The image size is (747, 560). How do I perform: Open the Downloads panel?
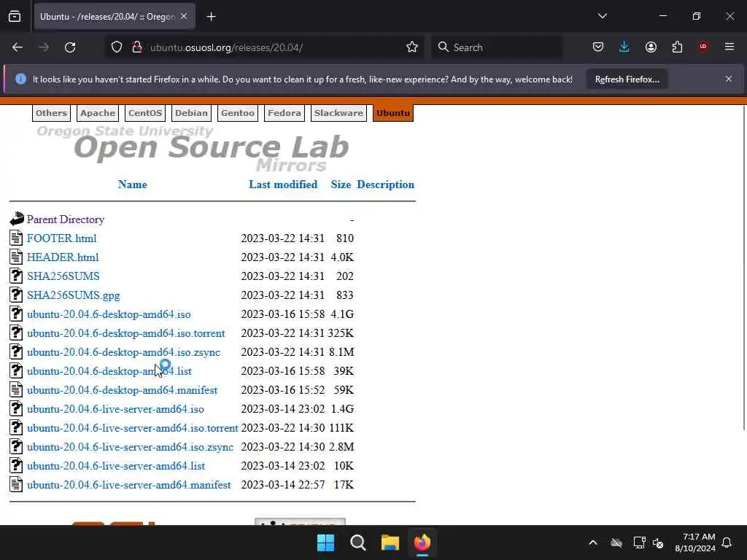624,47
